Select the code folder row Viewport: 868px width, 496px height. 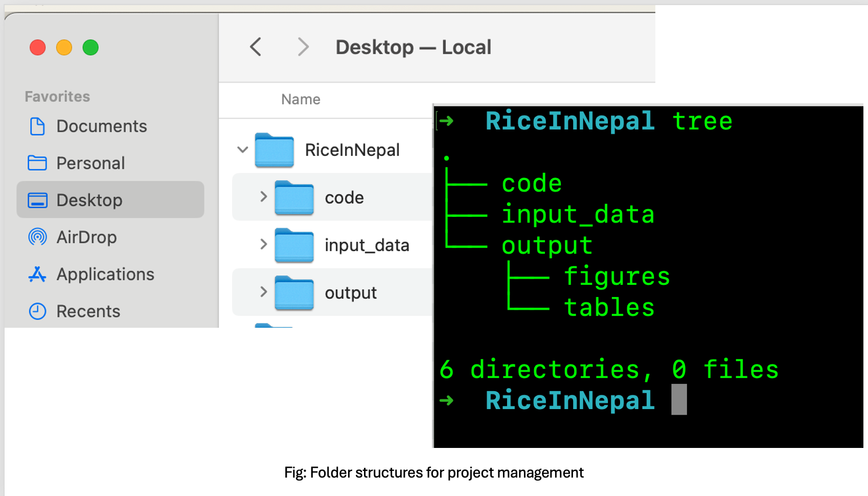[344, 197]
